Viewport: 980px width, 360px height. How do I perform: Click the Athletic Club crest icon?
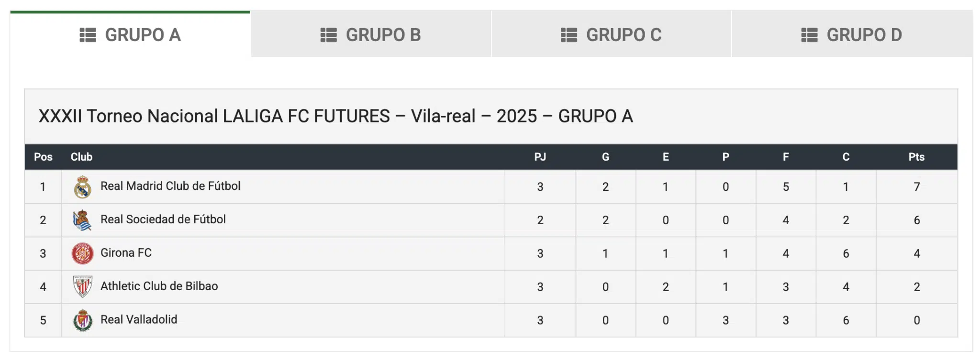pyautogui.click(x=82, y=287)
